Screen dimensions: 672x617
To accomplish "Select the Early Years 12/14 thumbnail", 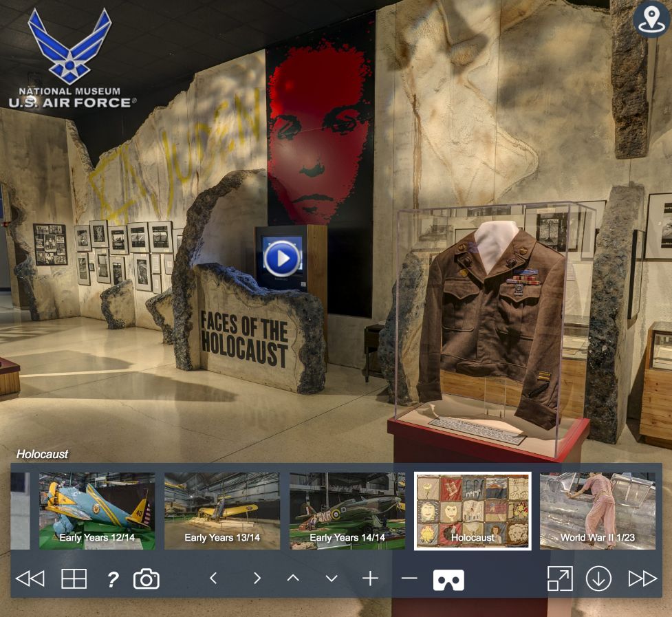I will point(97,511).
